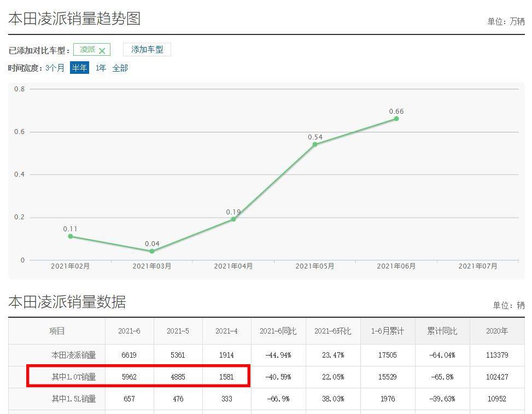This screenshot has height=414, width=532.
Task: Click the 2021年07月 axis label
Action: point(478,266)
